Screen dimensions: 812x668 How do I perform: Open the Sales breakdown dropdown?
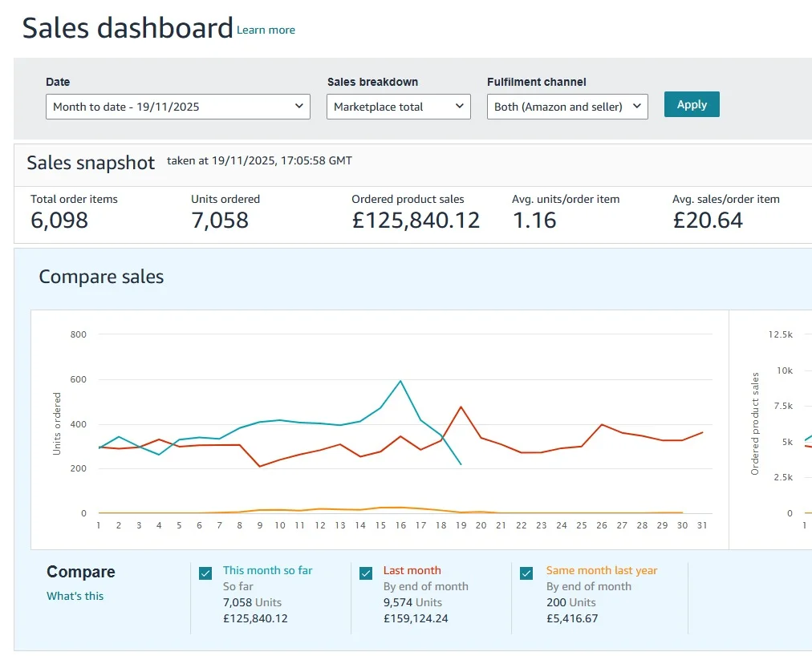(x=398, y=107)
